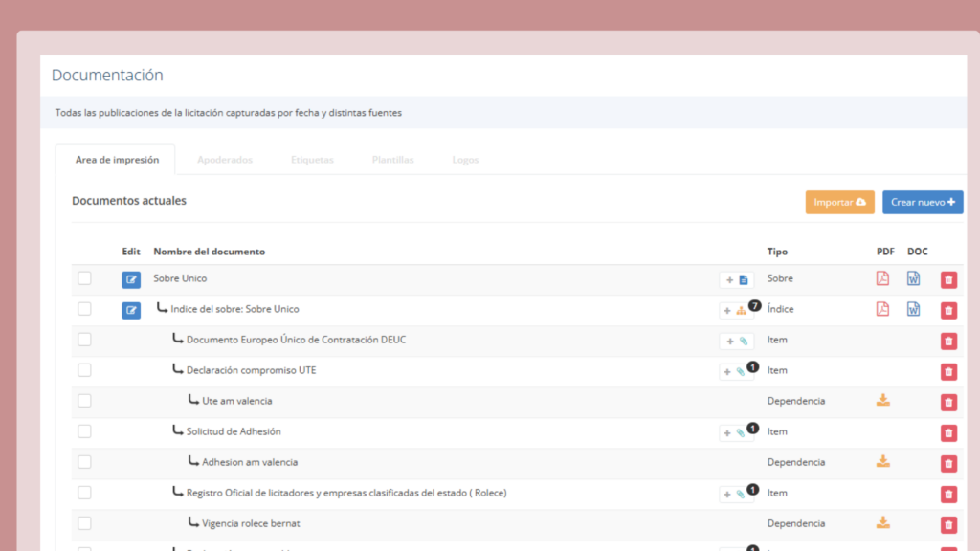
Task: Delete the Adhesion am valencia row
Action: pyautogui.click(x=948, y=463)
